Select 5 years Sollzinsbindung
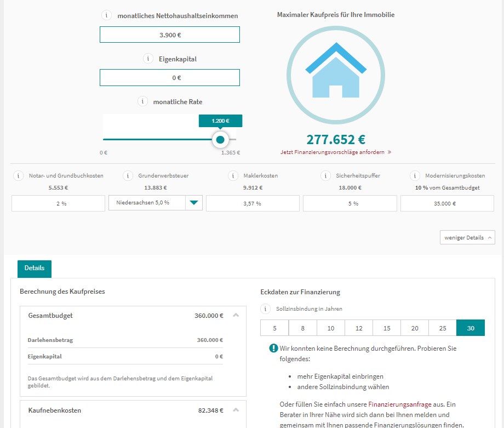The height and width of the screenshot is (428, 504). [x=274, y=328]
